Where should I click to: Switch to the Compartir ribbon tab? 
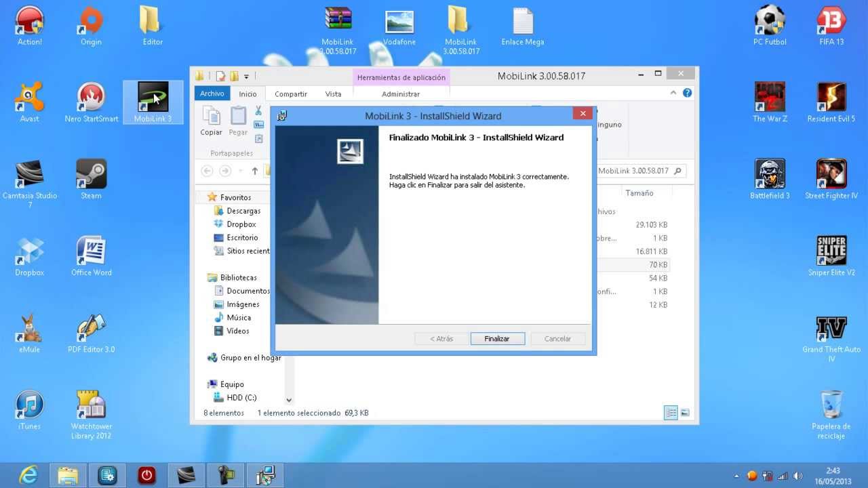291,94
